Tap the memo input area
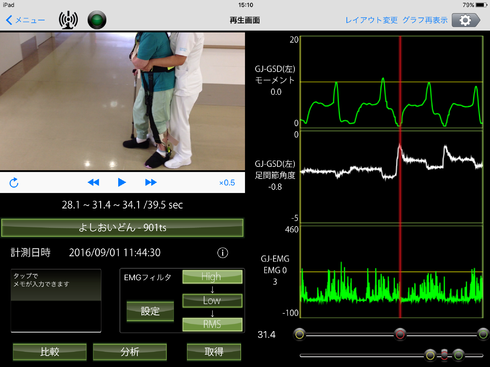Image resolution: width=490 pixels, height=367 pixels. click(x=56, y=301)
